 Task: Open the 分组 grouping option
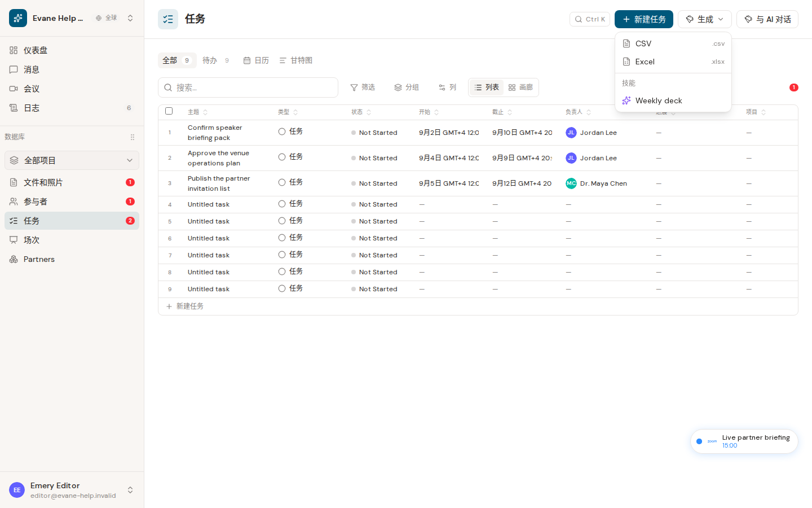[x=407, y=87]
